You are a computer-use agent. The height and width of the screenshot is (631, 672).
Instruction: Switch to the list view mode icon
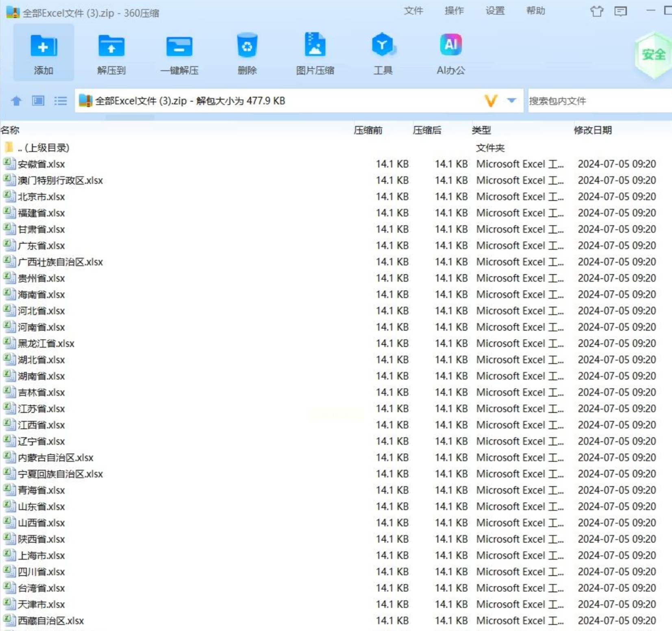pyautogui.click(x=60, y=100)
